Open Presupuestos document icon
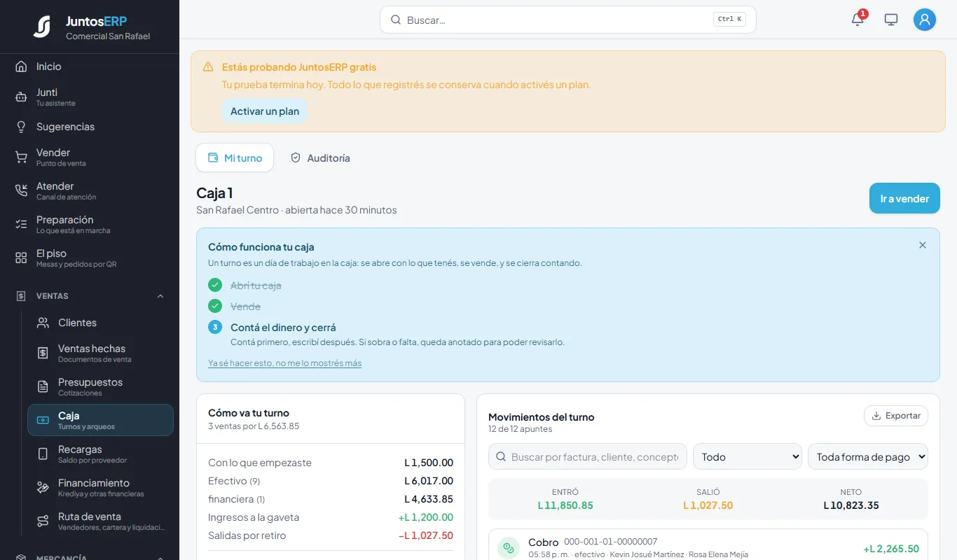 pyautogui.click(x=43, y=387)
